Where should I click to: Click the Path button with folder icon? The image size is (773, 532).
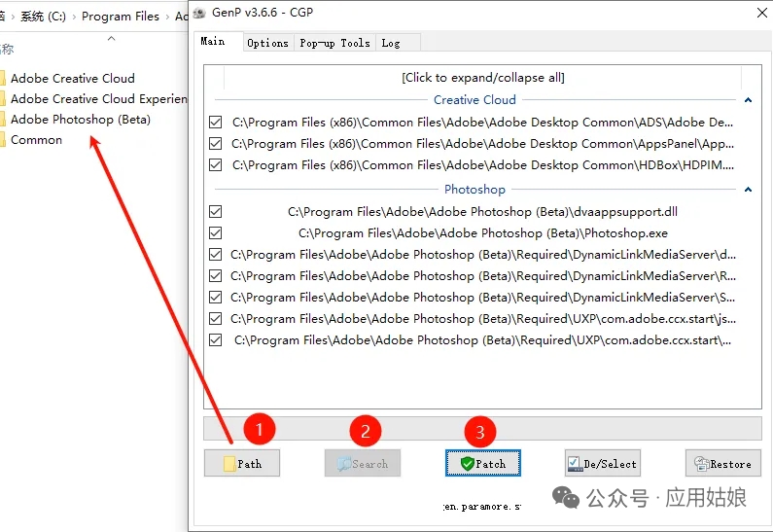pos(242,464)
